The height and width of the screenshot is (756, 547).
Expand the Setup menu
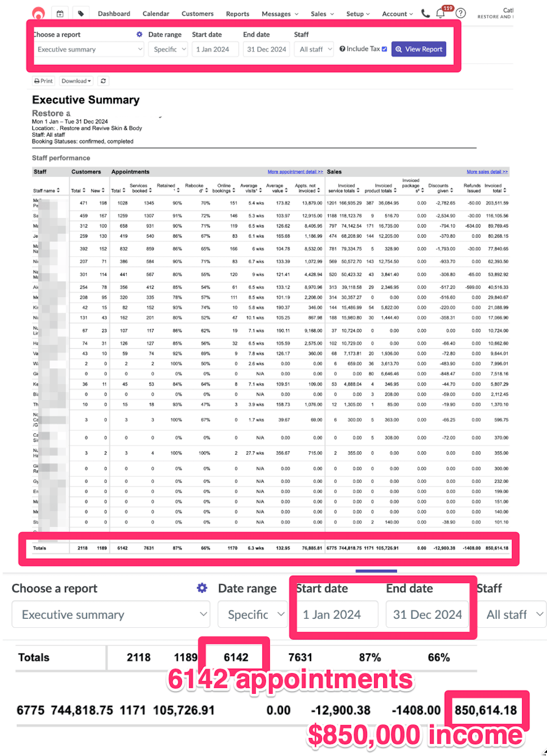coord(358,14)
